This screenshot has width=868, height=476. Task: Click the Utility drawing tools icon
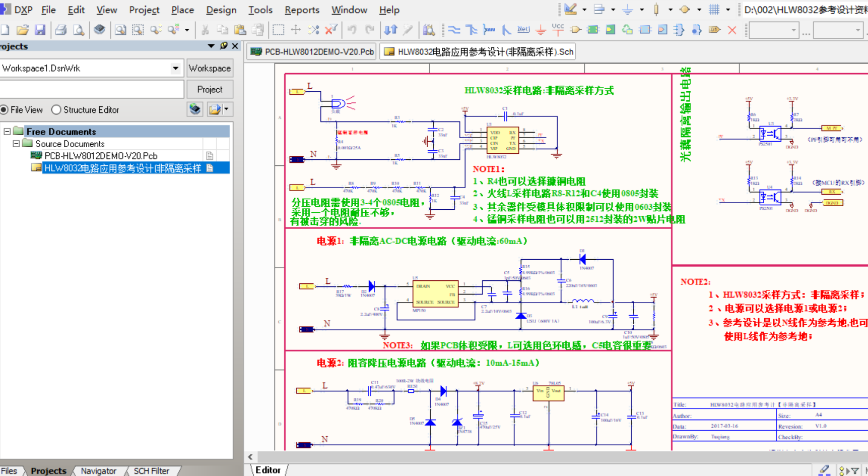pos(571,9)
